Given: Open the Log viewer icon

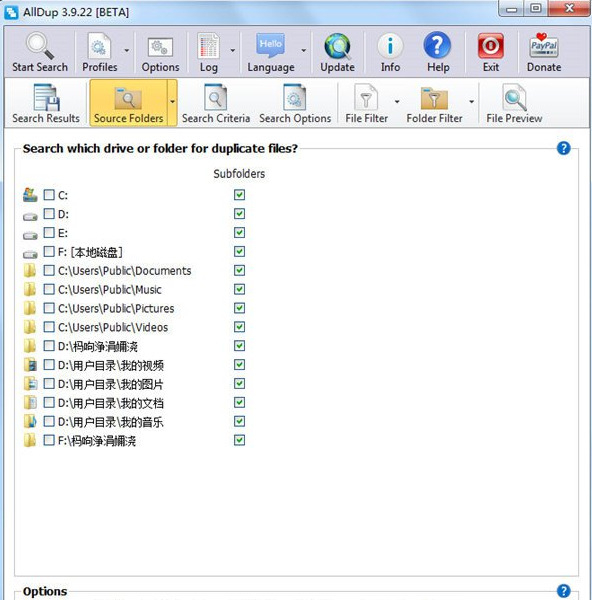Looking at the screenshot, I should click(x=208, y=46).
